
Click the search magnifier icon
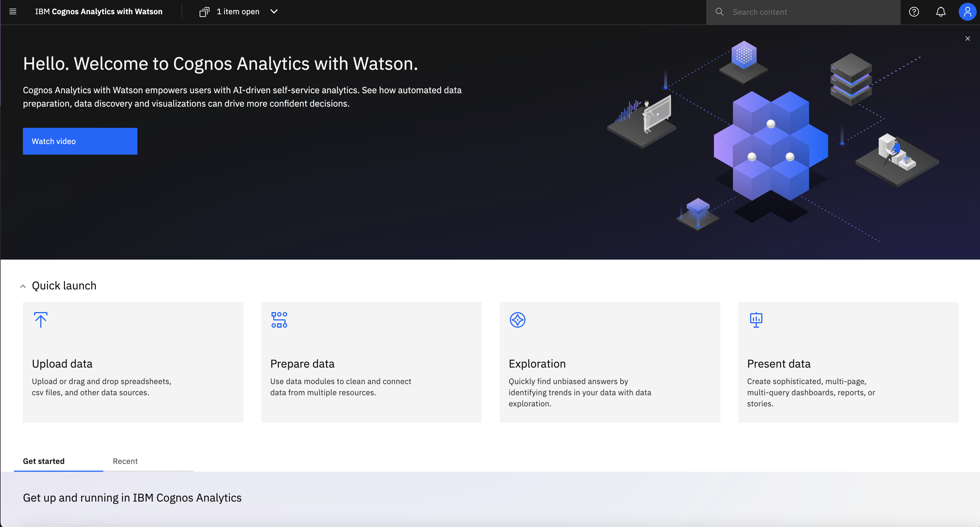coord(719,12)
